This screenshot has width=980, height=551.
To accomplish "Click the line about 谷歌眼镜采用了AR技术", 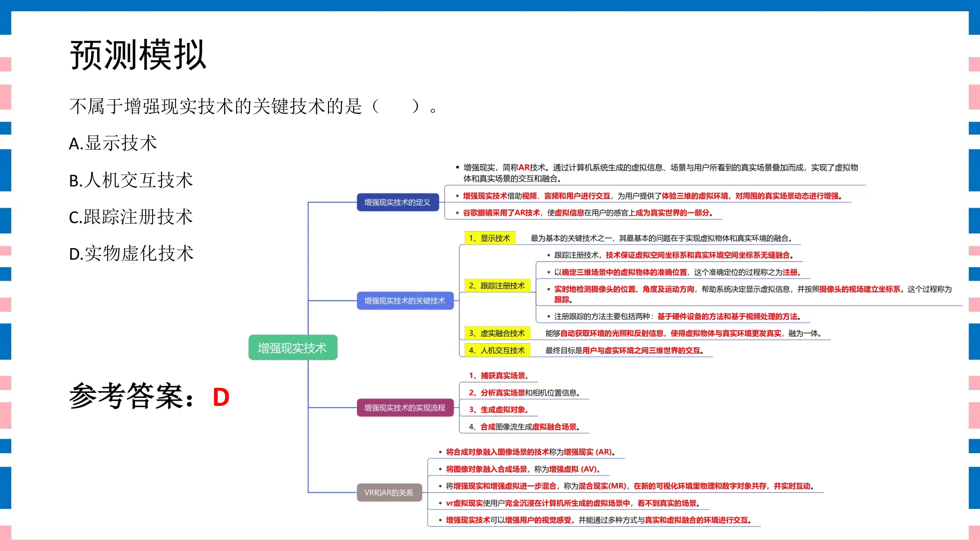I will tap(587, 212).
